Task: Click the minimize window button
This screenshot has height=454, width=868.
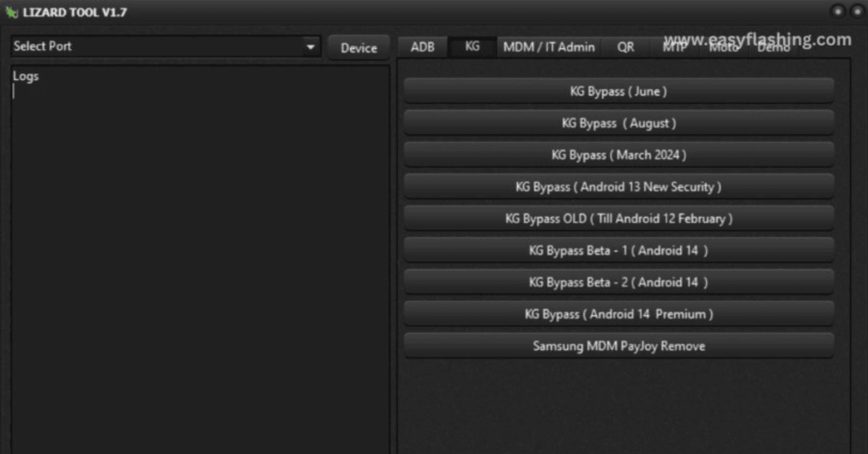Action: click(837, 11)
